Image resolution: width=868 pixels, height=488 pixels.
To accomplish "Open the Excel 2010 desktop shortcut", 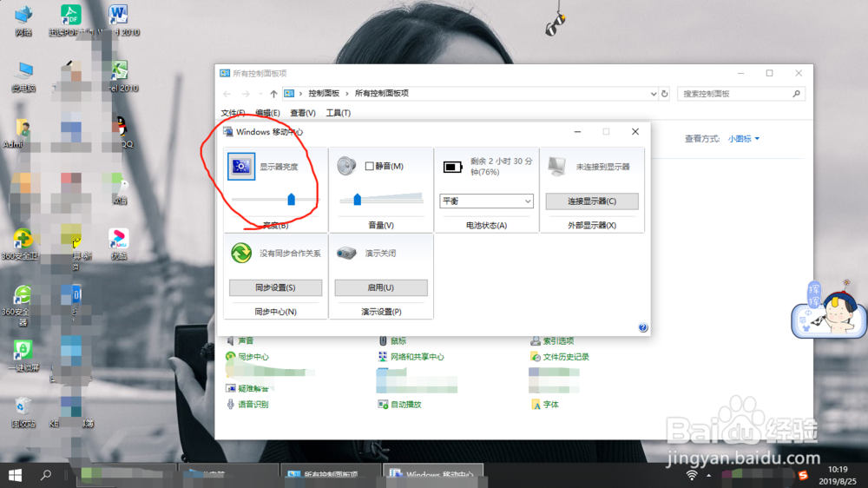I will (x=120, y=76).
